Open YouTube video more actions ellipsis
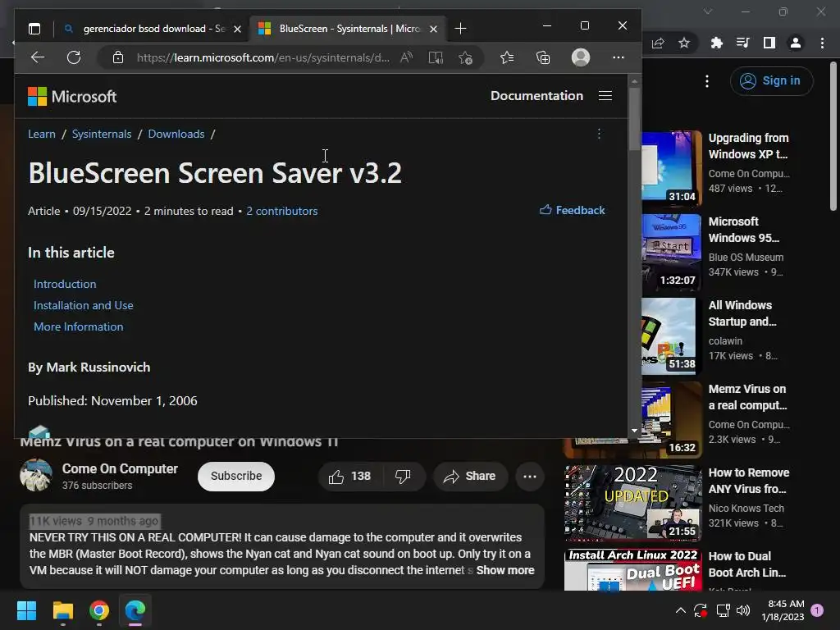This screenshot has height=630, width=840. click(530, 477)
